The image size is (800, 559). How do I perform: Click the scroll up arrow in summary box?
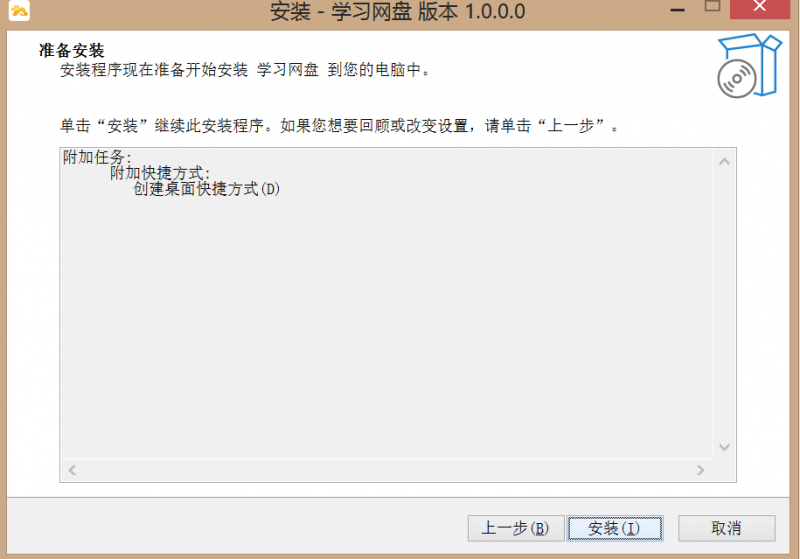click(x=724, y=162)
